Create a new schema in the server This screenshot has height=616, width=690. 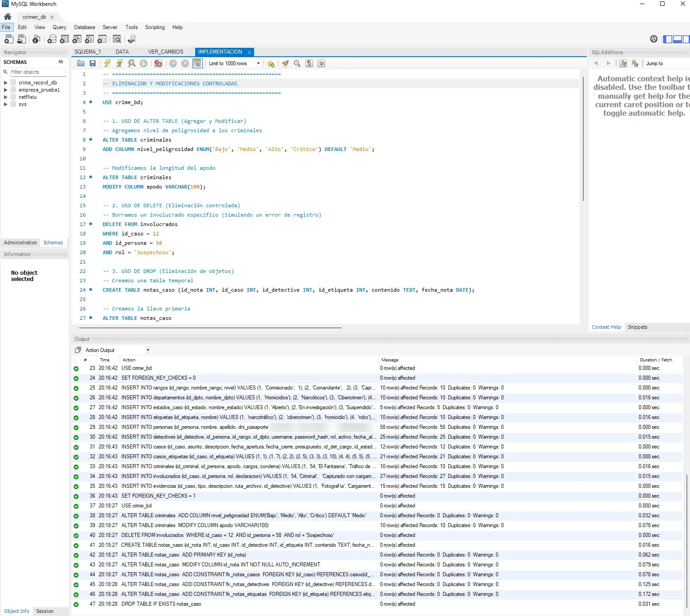52,39
